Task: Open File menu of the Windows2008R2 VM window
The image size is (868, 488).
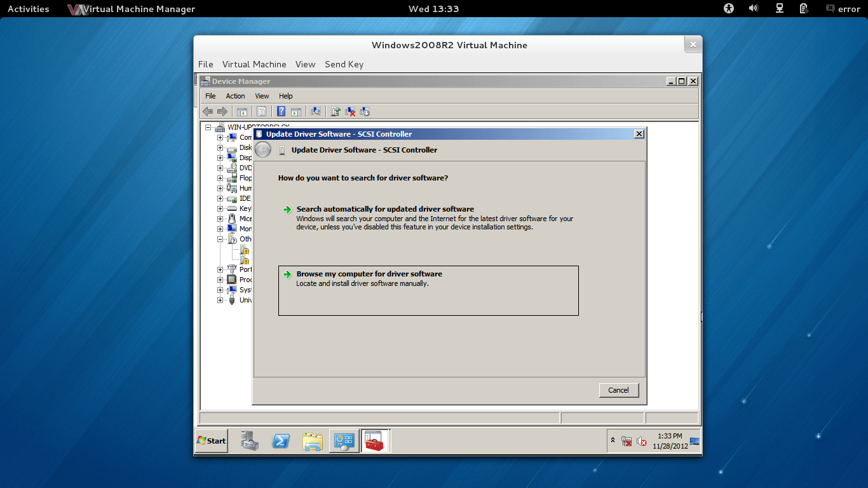Action: pyautogui.click(x=205, y=64)
